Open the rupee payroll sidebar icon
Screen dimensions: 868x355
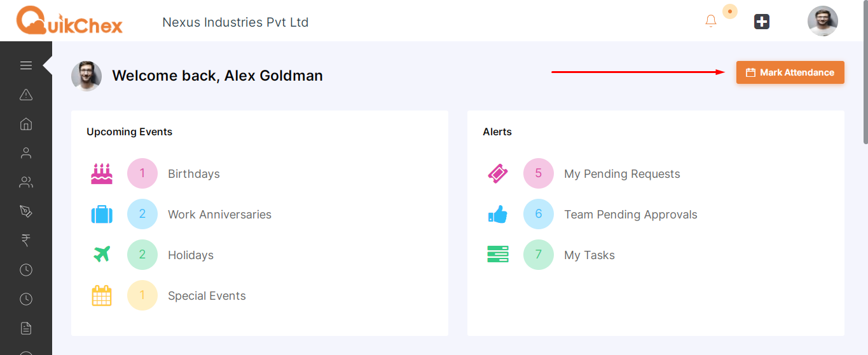click(x=26, y=241)
